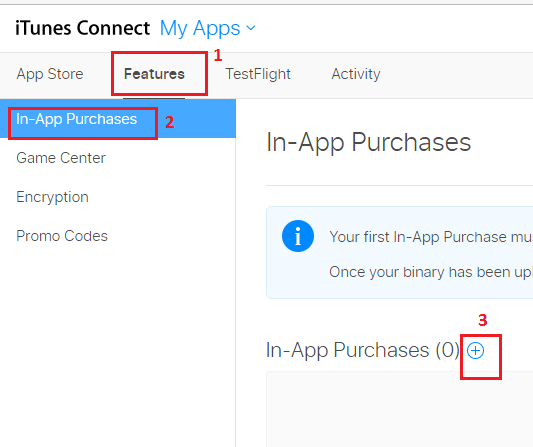Click the plus icon beside In-App Purchases (0)
Screen dimensions: 533x447
pyautogui.click(x=475, y=350)
